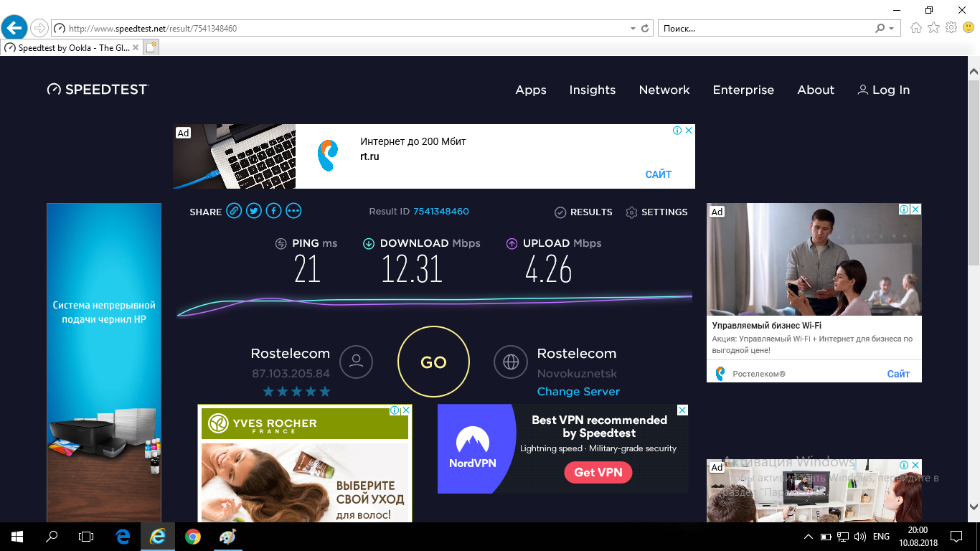Open the Windows Start menu
This screenshot has height=551, width=980.
pos(17,537)
